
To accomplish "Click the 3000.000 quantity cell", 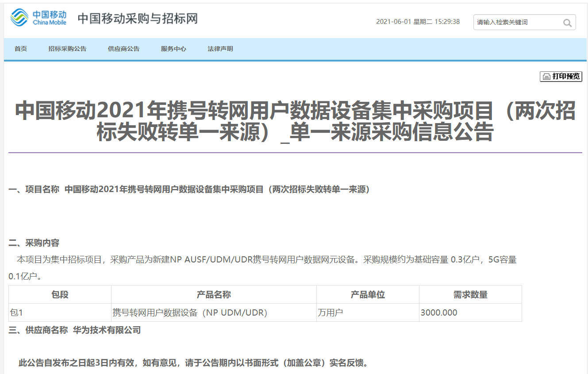I will click(471, 312).
